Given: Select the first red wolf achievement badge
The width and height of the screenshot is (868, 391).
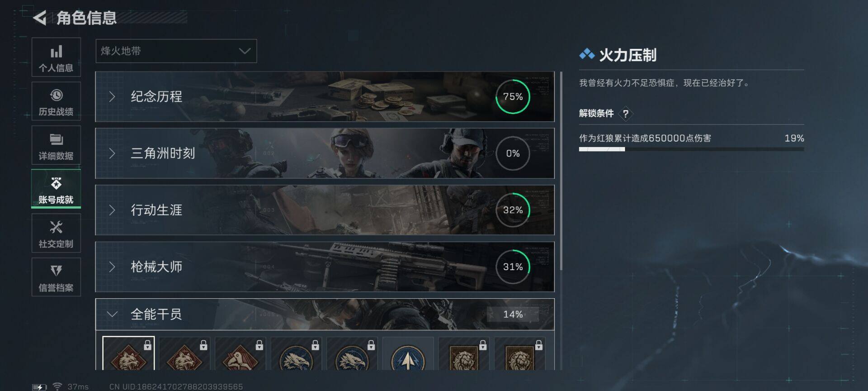Looking at the screenshot, I should [x=128, y=353].
